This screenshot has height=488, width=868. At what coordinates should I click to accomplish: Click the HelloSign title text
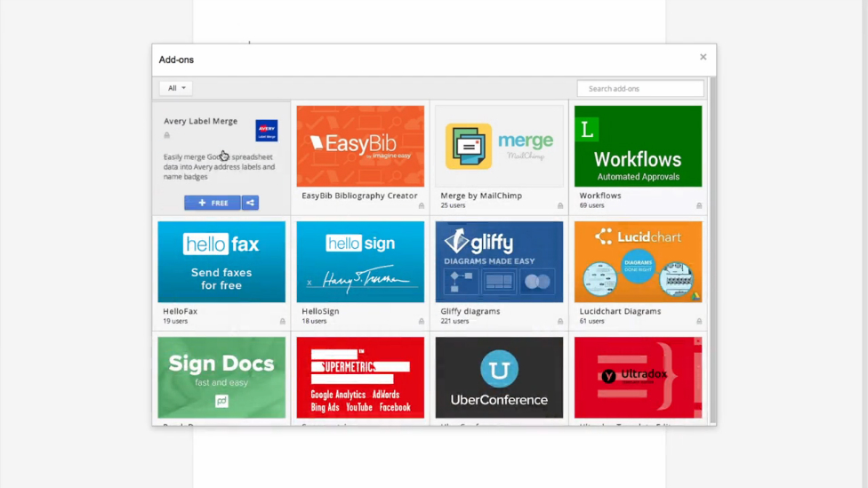[320, 311]
